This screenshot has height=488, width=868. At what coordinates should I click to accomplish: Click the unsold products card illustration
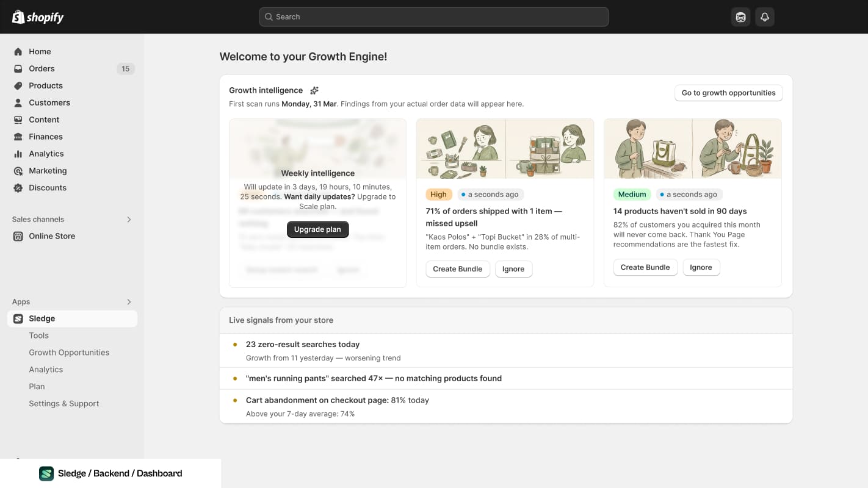pos(692,149)
